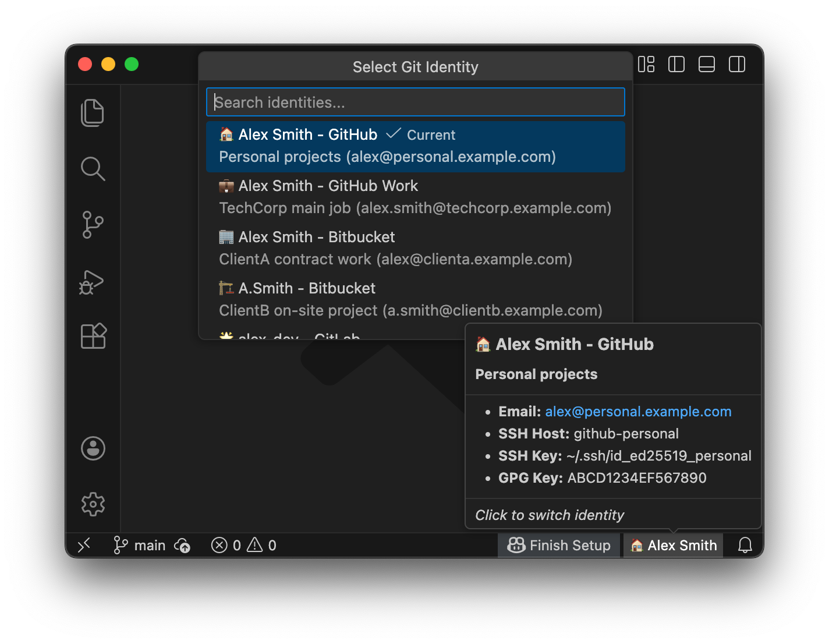Screen dimensions: 829x644
Task: Open the Accounts menu icon
Action: [93, 448]
